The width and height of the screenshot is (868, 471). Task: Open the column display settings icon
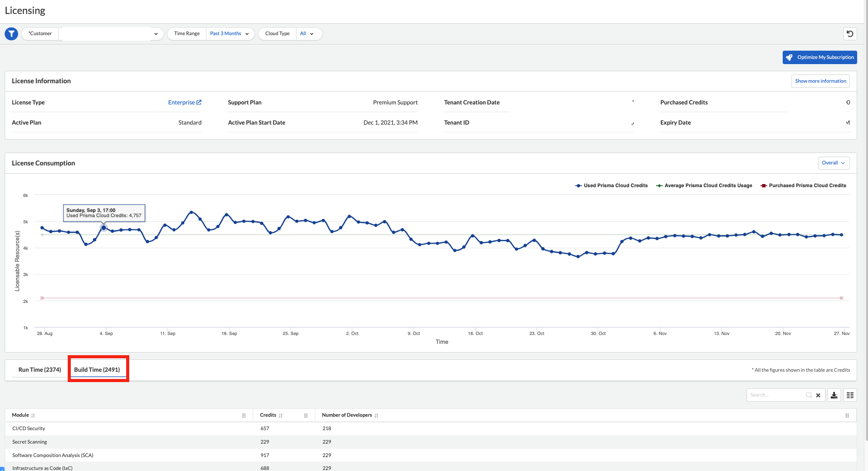pos(850,394)
